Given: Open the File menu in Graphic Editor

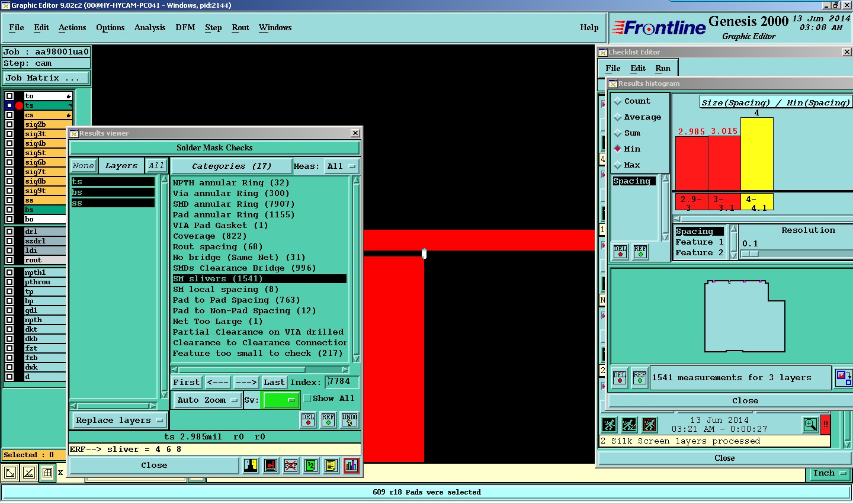Looking at the screenshot, I should 17,28.
